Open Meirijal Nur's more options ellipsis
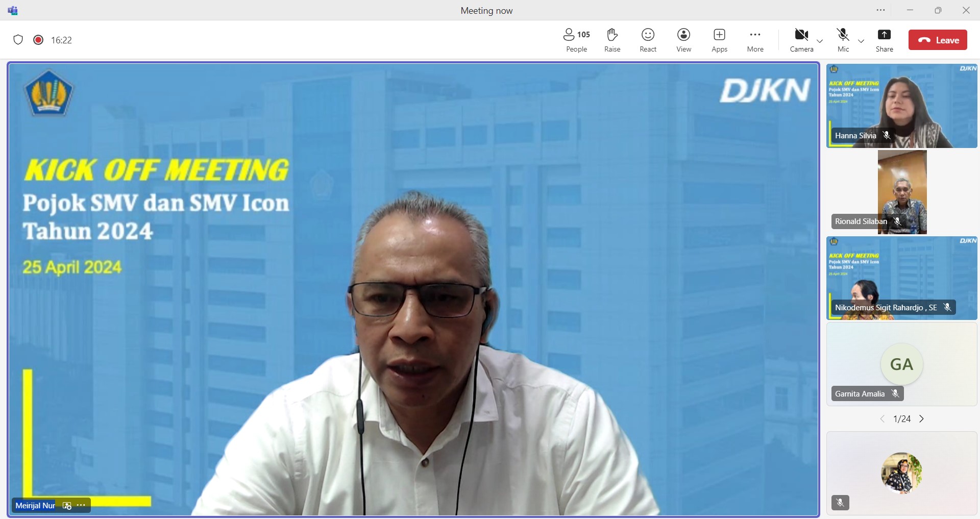Viewport: 980px width, 519px height. 81,505
